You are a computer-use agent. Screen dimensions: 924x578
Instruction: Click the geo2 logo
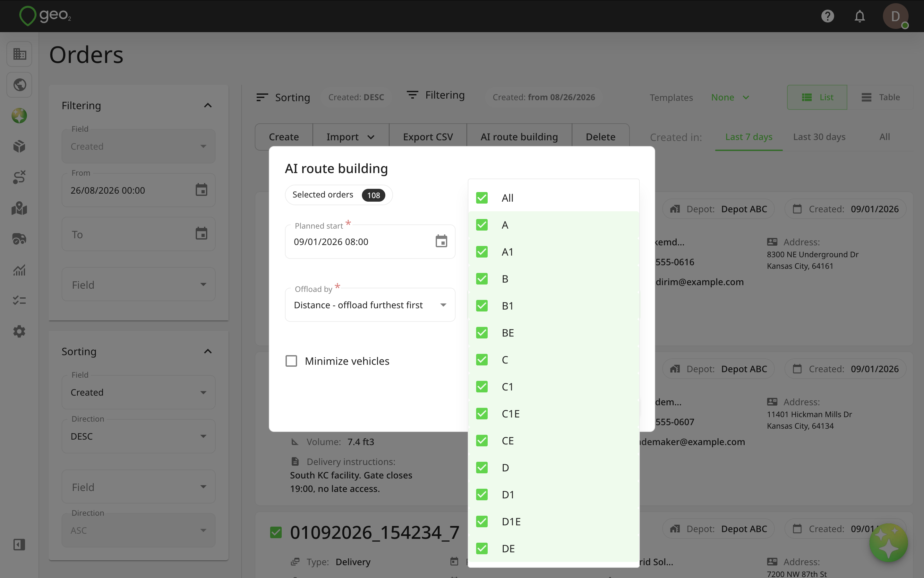pyautogui.click(x=45, y=16)
